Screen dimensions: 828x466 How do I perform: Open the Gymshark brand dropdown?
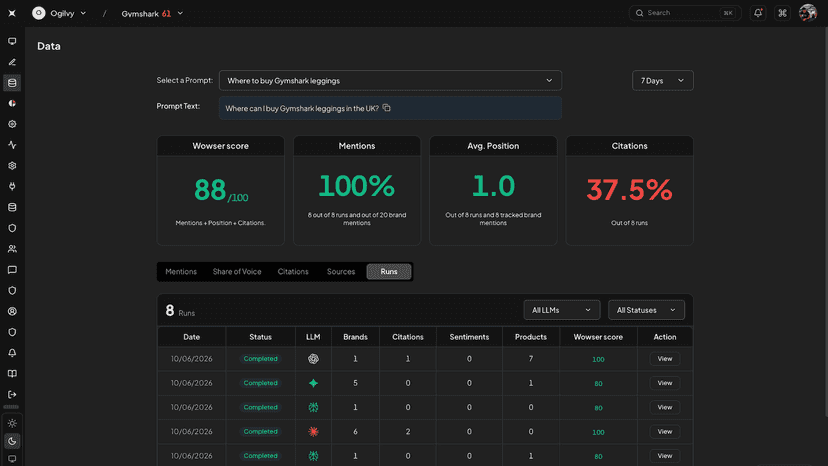click(x=152, y=13)
